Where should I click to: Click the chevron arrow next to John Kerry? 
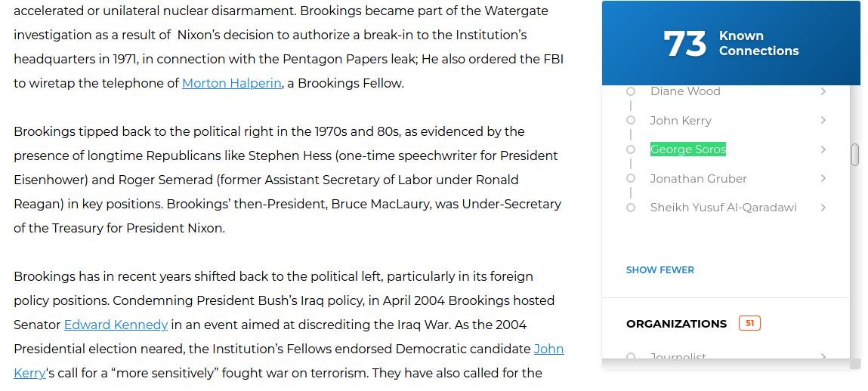823,120
